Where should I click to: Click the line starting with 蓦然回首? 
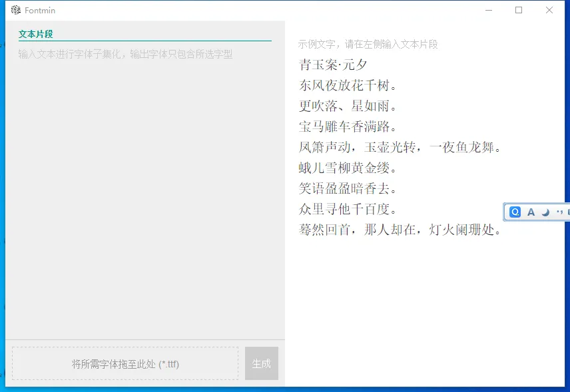click(400, 230)
